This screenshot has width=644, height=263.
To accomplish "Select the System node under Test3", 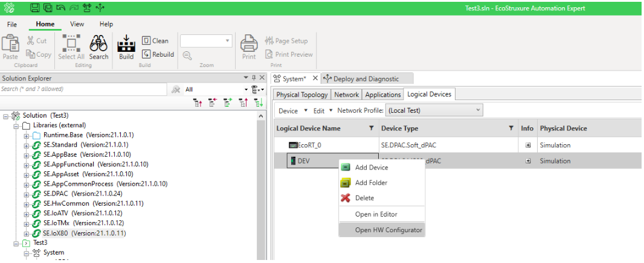I will 53,253.
